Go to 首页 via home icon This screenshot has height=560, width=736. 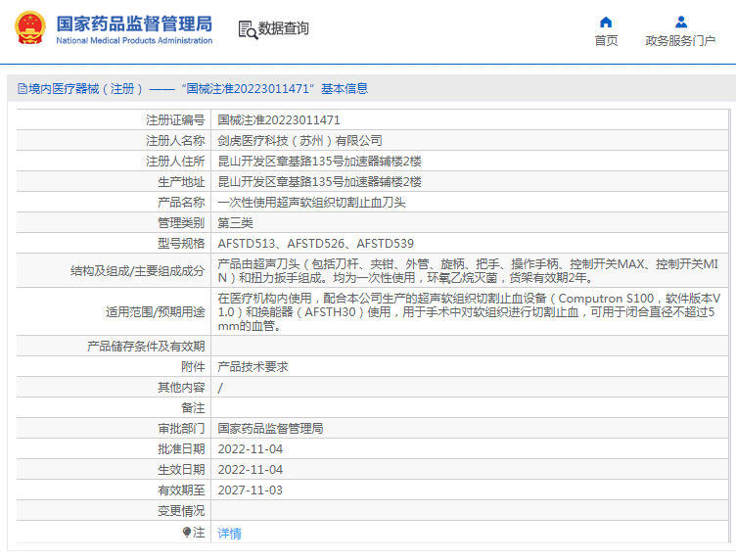[x=606, y=23]
